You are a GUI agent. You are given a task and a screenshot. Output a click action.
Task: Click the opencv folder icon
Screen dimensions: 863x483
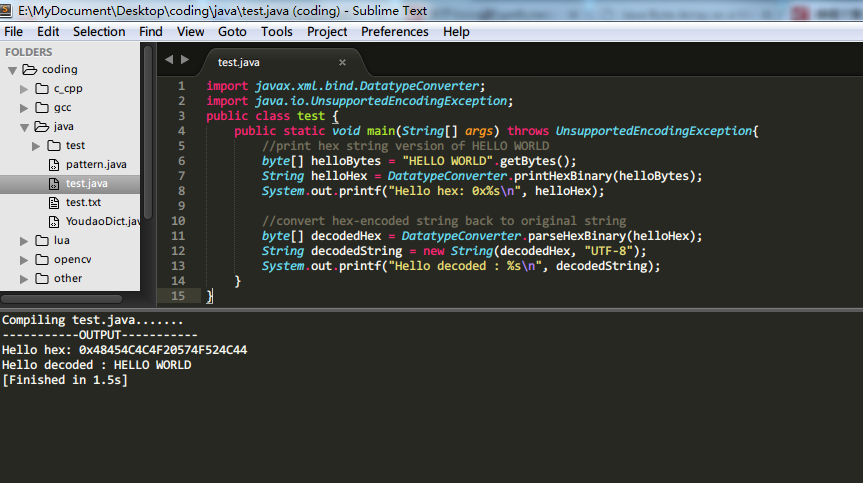42,259
